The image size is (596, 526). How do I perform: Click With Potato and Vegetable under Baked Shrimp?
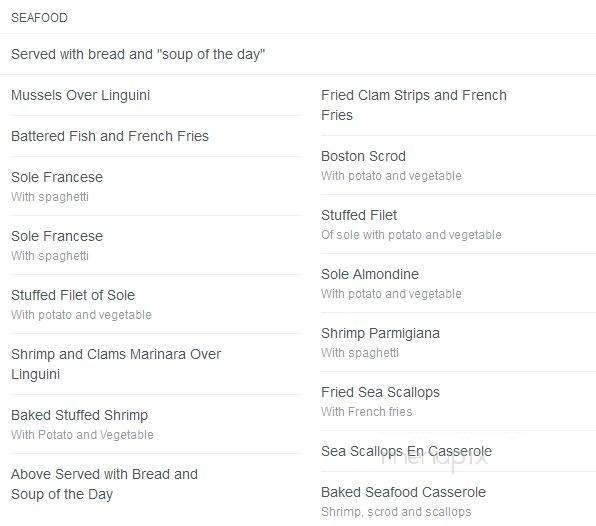[82, 434]
